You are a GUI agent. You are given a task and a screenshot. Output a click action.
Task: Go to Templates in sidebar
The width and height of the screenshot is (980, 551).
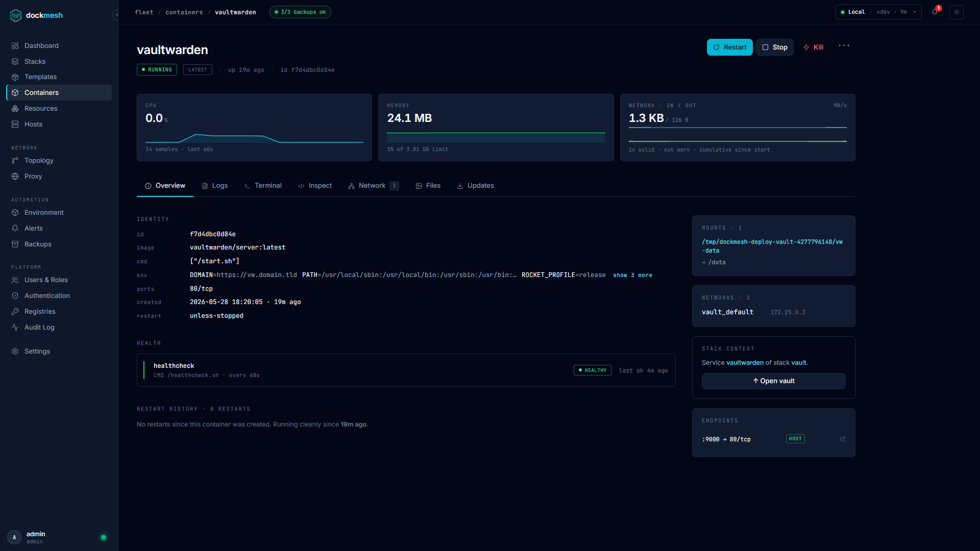(59, 77)
